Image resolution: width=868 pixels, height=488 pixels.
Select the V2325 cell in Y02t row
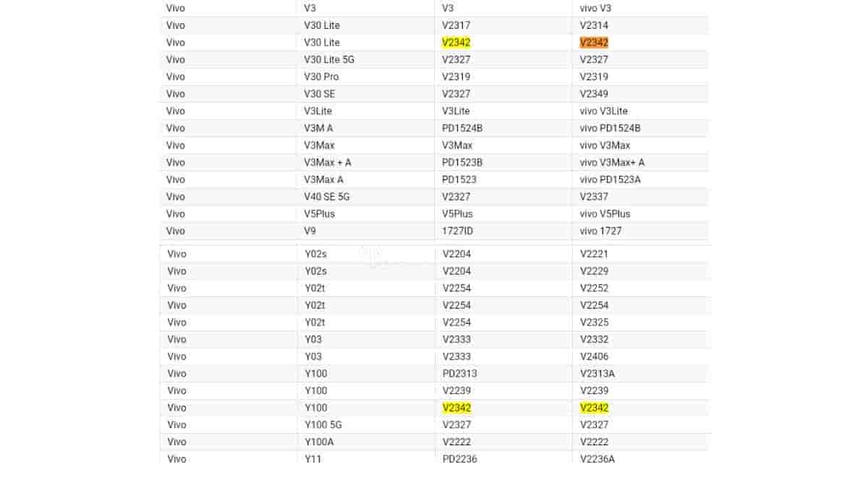coord(594,322)
